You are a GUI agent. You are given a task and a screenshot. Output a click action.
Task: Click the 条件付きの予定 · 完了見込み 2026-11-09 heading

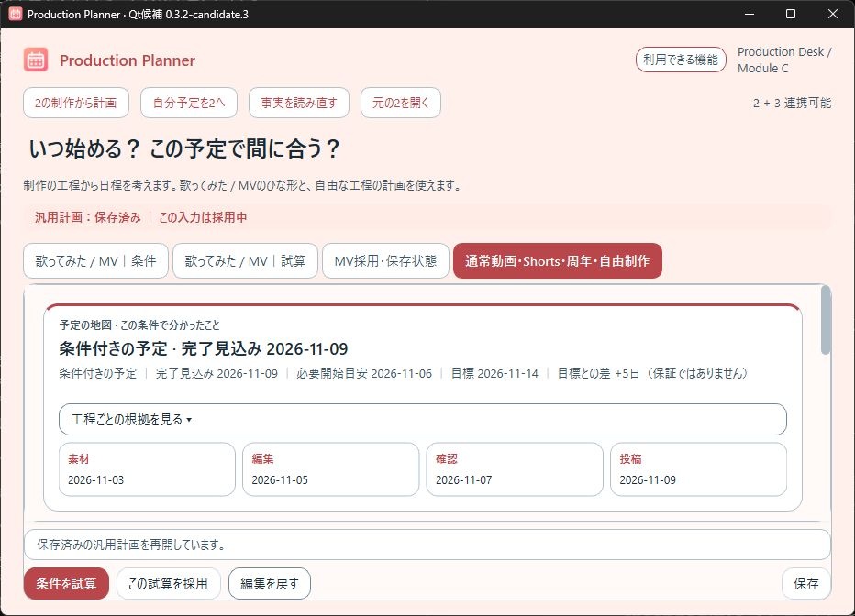(204, 348)
